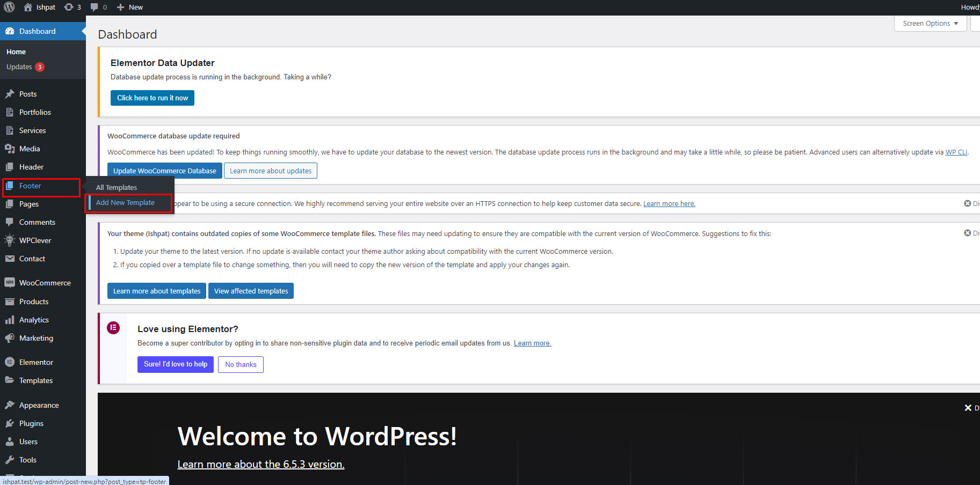Click the Dashboard gauge icon

point(10,31)
